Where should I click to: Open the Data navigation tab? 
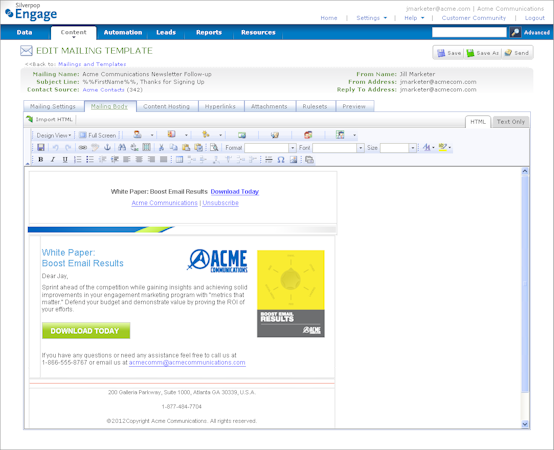tap(24, 32)
